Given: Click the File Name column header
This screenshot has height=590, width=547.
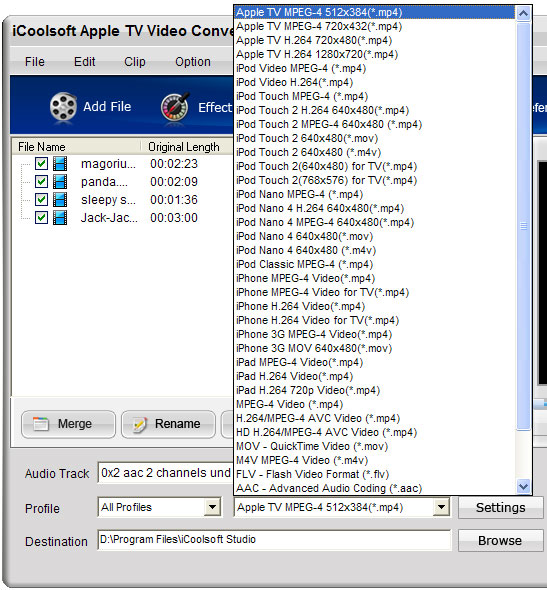Looking at the screenshot, I should [x=76, y=147].
